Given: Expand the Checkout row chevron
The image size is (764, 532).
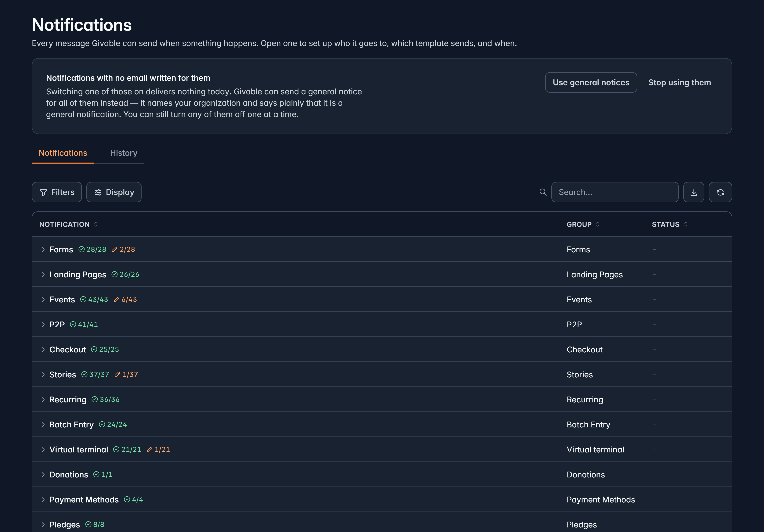Looking at the screenshot, I should (x=43, y=349).
